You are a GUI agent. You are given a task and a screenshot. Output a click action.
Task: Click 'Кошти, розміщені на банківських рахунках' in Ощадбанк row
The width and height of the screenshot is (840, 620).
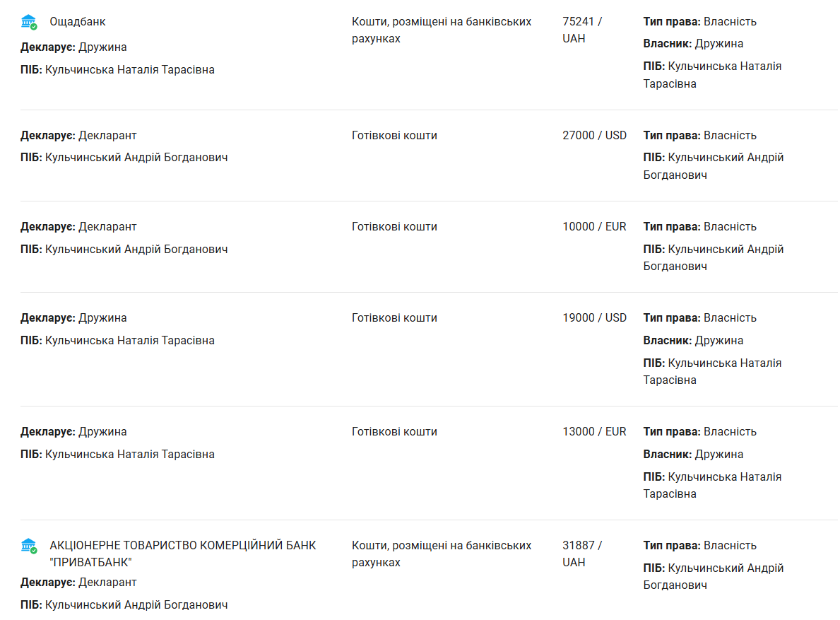(x=442, y=30)
